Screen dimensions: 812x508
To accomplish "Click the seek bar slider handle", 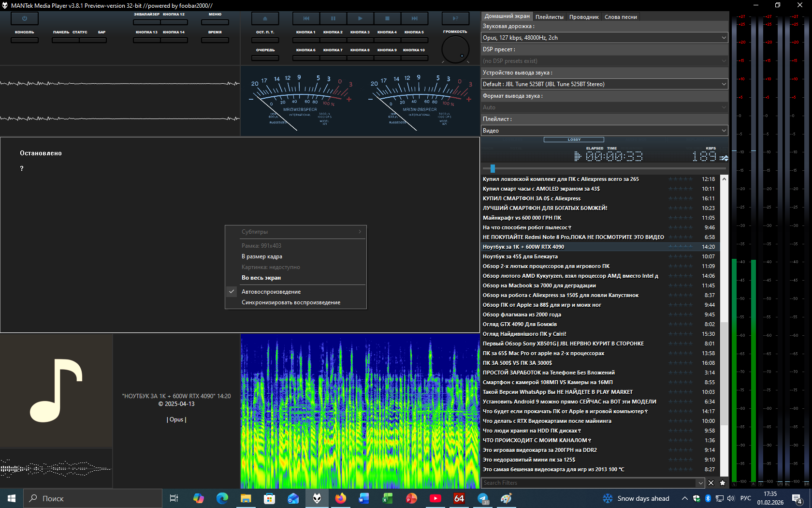I will [493, 168].
